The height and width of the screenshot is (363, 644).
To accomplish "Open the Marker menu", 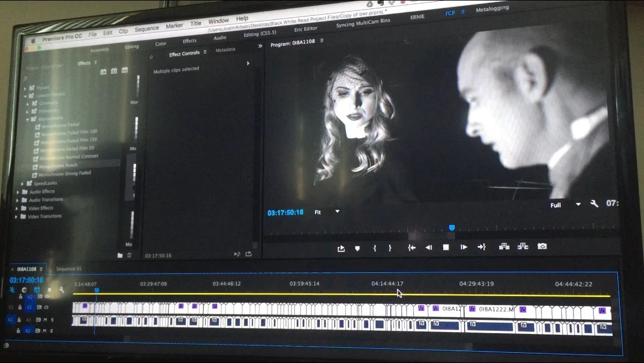I will pyautogui.click(x=174, y=26).
